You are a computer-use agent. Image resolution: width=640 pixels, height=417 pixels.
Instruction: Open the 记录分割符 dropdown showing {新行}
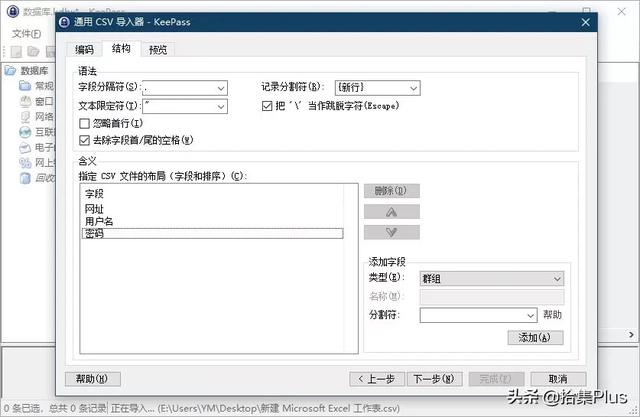377,88
